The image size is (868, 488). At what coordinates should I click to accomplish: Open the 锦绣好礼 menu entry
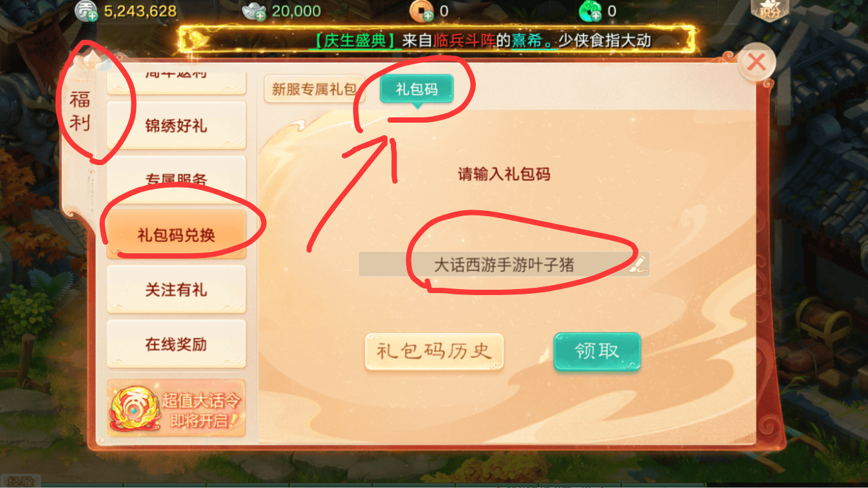point(177,125)
